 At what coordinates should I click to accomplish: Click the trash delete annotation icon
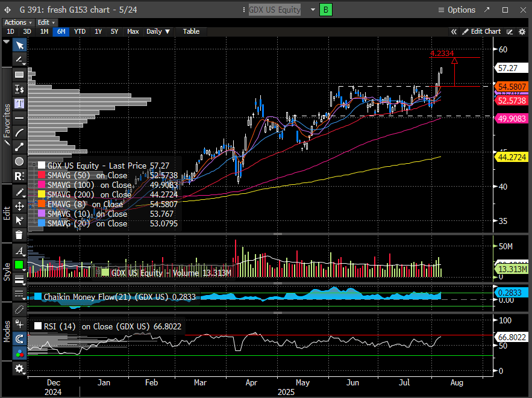[x=20, y=235]
